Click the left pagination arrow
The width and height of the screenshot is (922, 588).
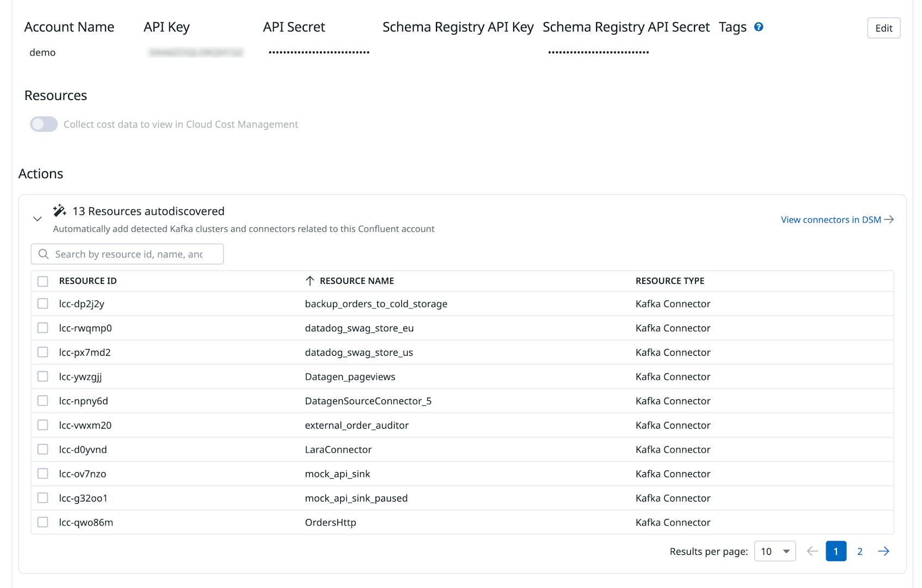pos(812,551)
